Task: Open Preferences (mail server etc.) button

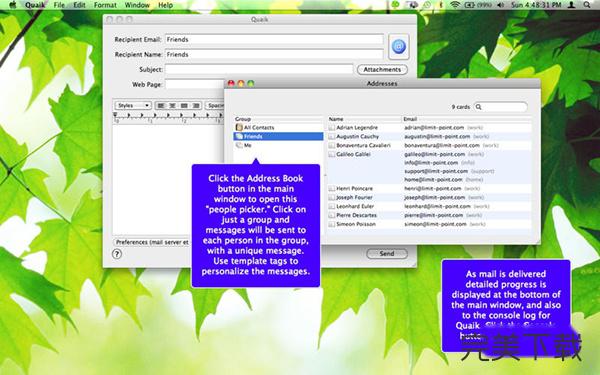Action: pyautogui.click(x=152, y=242)
